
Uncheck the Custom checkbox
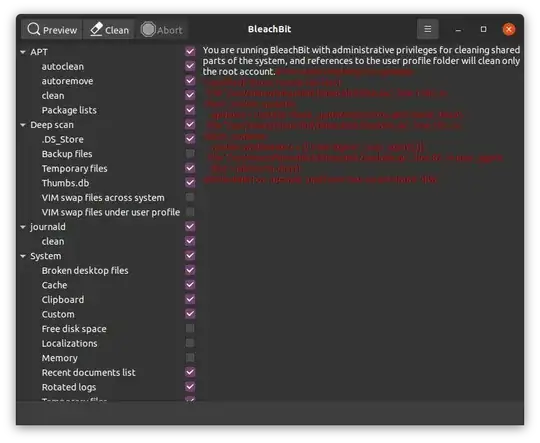pyautogui.click(x=190, y=313)
